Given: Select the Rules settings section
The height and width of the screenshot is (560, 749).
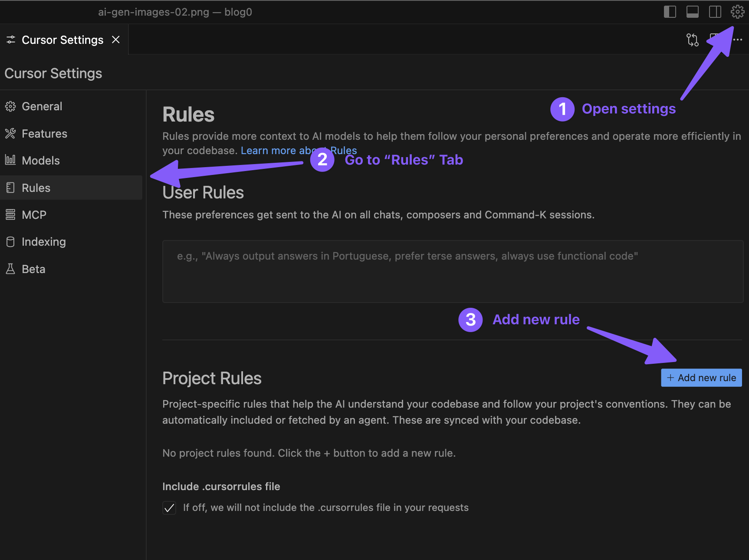Looking at the screenshot, I should (72, 188).
